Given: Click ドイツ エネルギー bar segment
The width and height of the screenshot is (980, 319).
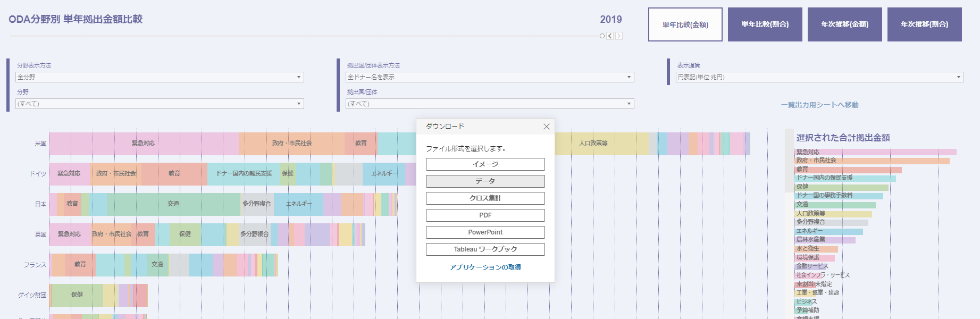Looking at the screenshot, I should 384,174.
